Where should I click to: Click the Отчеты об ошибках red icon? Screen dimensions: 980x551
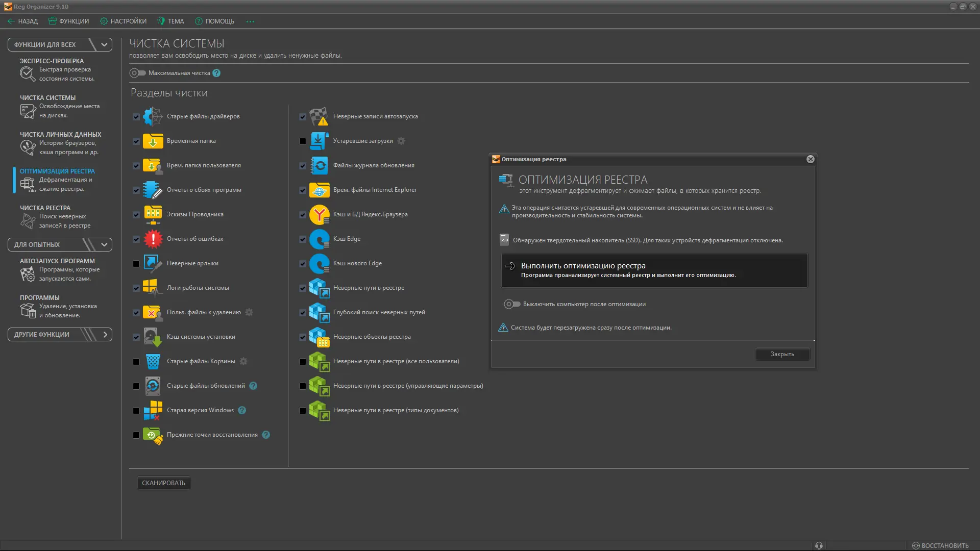click(153, 239)
